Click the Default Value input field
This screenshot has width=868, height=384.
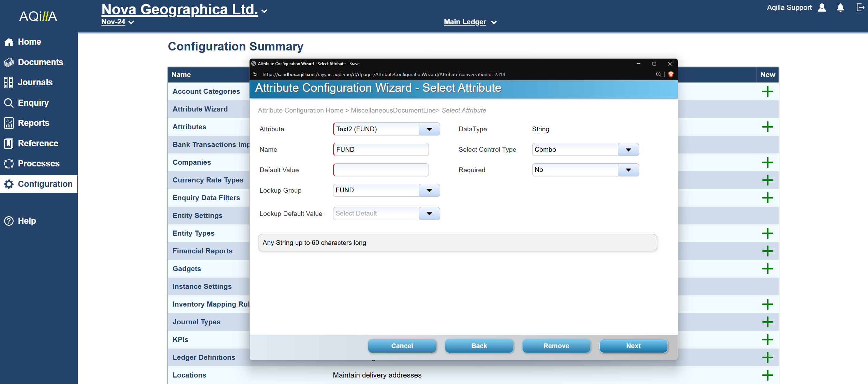coord(381,170)
